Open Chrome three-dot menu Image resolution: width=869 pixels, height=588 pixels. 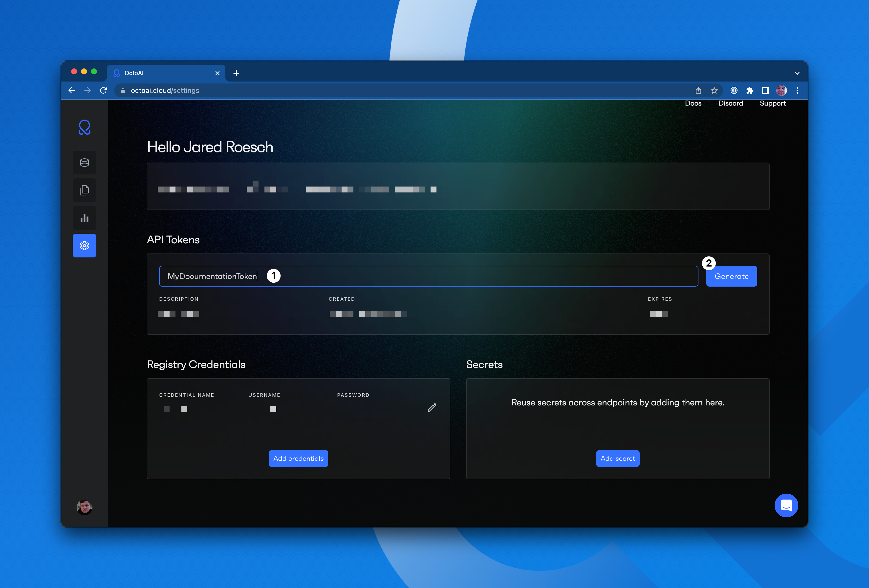[797, 90]
